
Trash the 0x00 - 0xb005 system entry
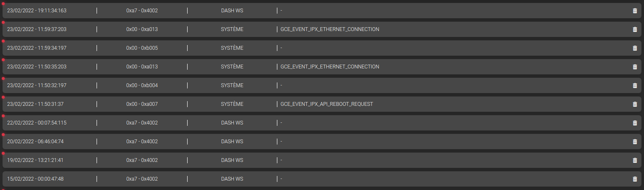pos(635,48)
